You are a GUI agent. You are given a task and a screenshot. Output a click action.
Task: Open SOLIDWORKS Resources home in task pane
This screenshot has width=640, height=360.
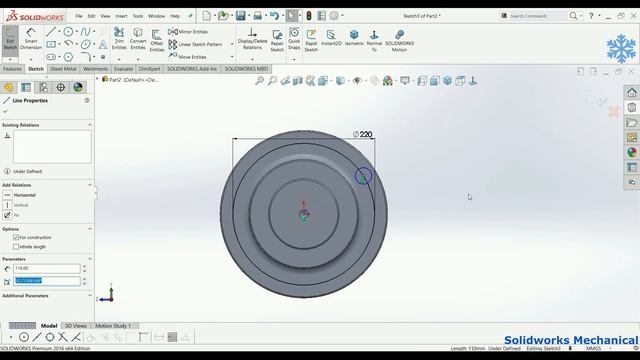(x=632, y=93)
